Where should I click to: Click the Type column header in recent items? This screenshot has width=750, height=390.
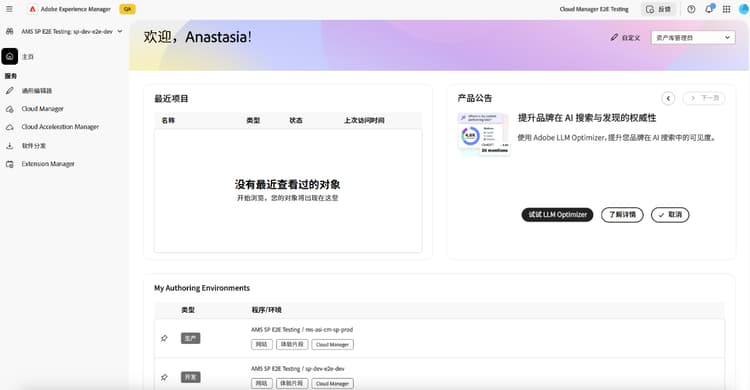pos(253,120)
